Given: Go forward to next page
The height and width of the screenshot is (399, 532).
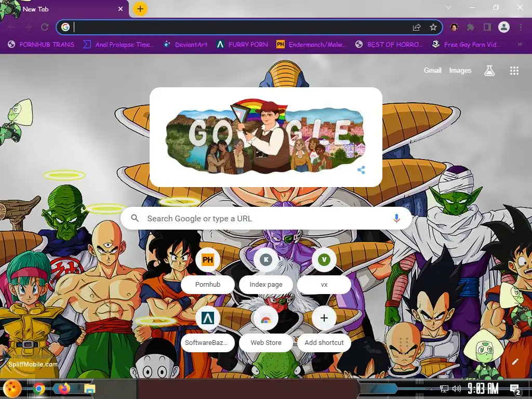Looking at the screenshot, I should click(28, 27).
